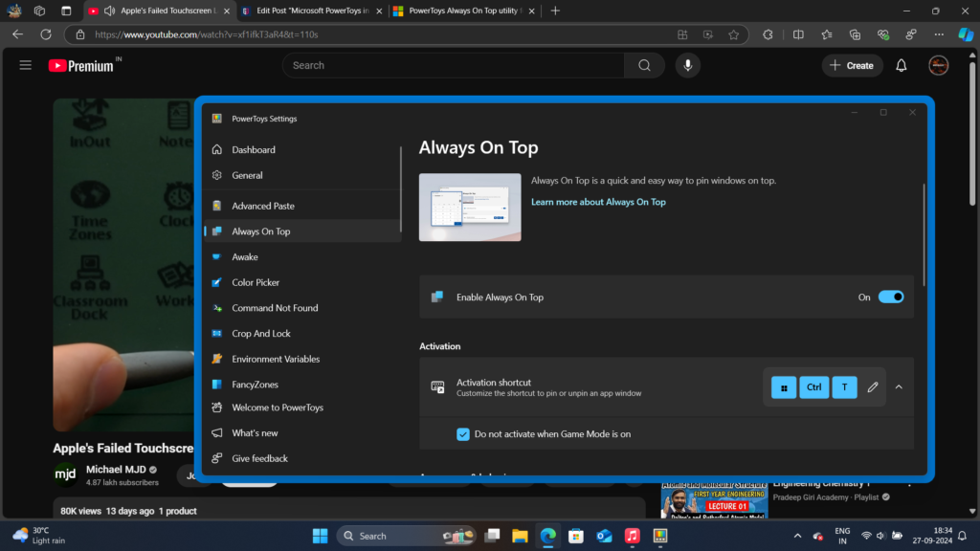Image resolution: width=980 pixels, height=551 pixels.
Task: Open YouTube notifications bell
Action: click(x=902, y=66)
